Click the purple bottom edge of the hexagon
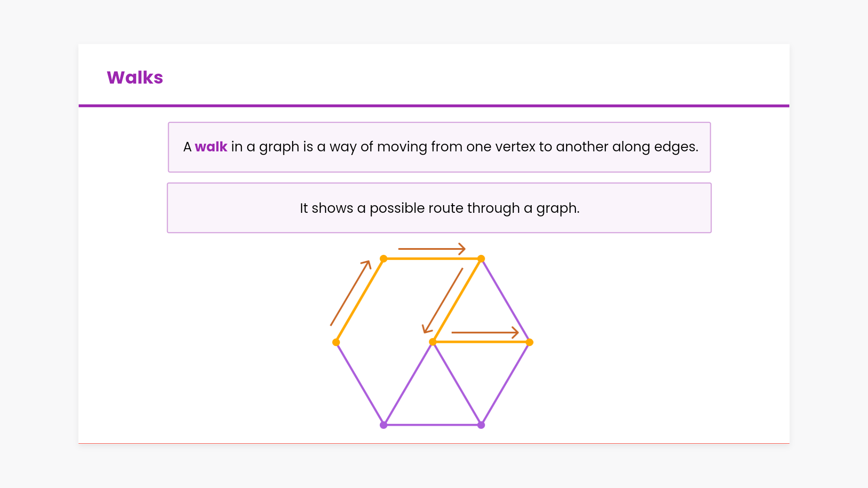This screenshot has height=488, width=868. pos(432,425)
